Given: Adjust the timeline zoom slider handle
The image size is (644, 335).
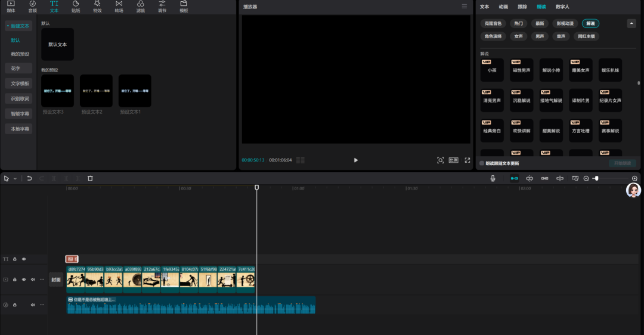Looking at the screenshot, I should coord(596,178).
